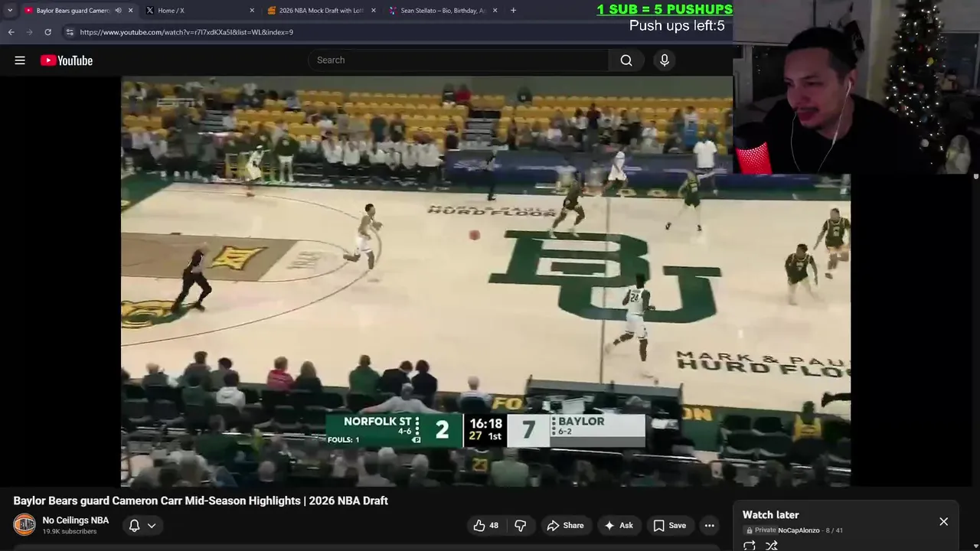Start voice search with the microphone icon
Viewport: 980px width, 551px height.
pos(665,60)
